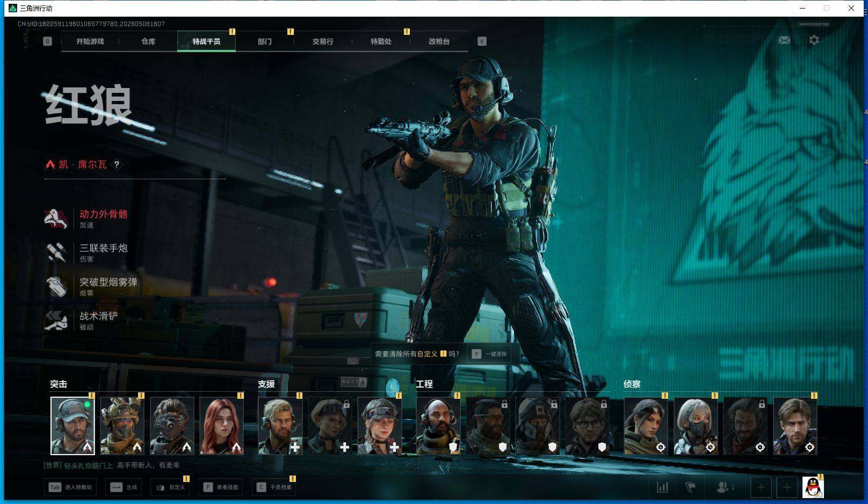This screenshot has height=504, width=868.
Task: Click the empty squad slot beside QQ avatar
Action: (x=786, y=487)
